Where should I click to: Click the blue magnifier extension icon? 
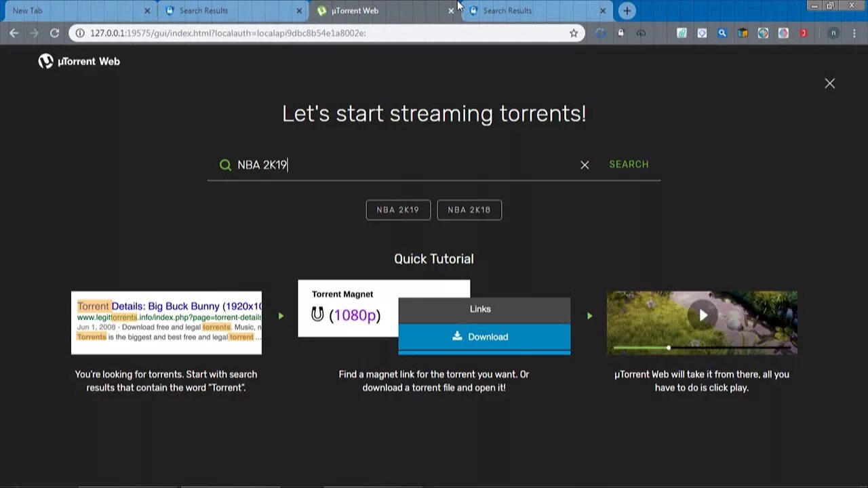722,33
